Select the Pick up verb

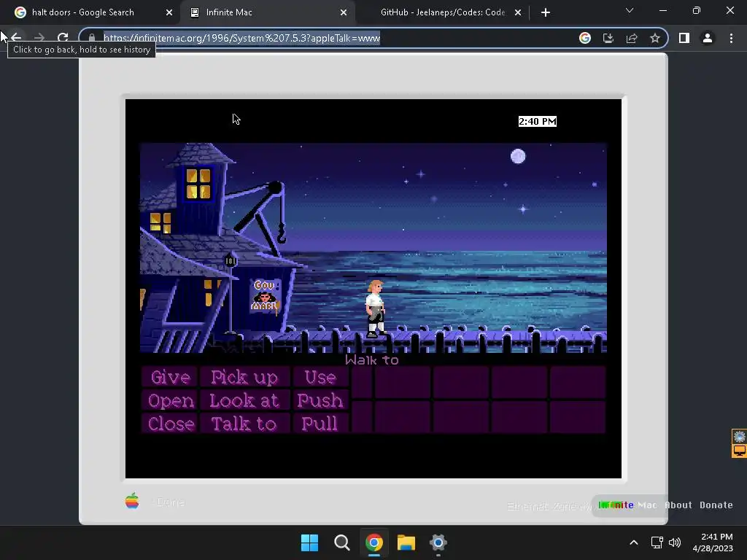coord(244,377)
